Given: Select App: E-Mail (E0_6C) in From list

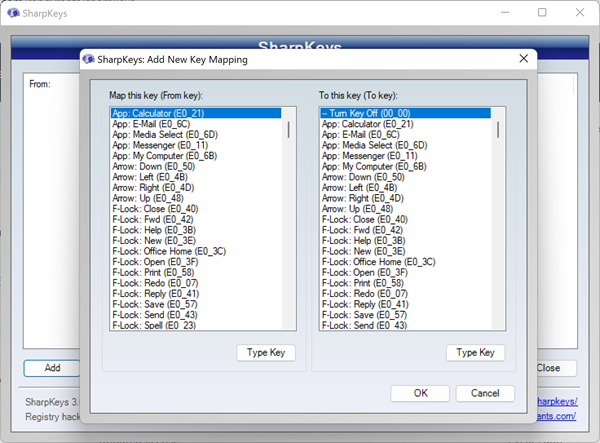Looking at the screenshot, I should click(196, 124).
